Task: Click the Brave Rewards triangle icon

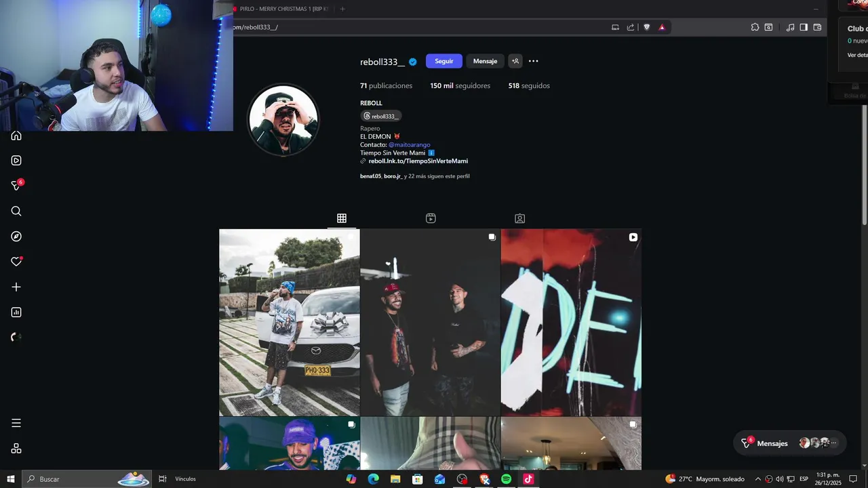Action: pyautogui.click(x=662, y=27)
